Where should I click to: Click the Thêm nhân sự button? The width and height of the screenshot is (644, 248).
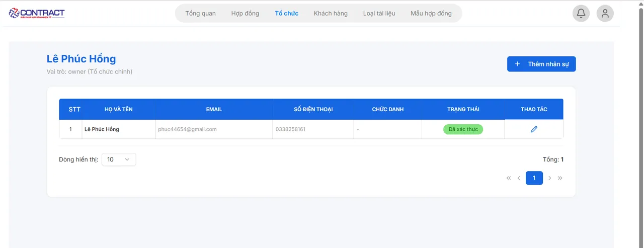coord(541,64)
